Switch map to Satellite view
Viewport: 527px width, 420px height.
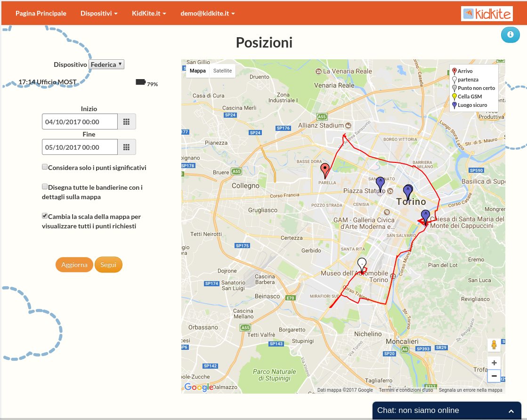pos(222,71)
